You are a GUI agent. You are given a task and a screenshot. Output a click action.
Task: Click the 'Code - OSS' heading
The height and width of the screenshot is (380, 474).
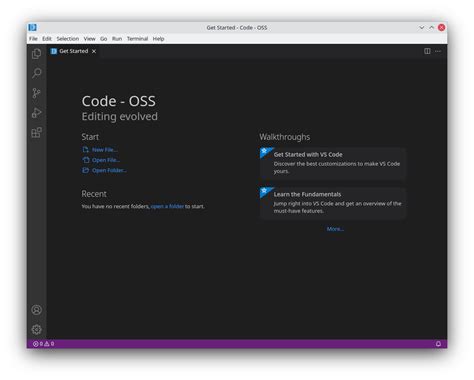tap(119, 101)
